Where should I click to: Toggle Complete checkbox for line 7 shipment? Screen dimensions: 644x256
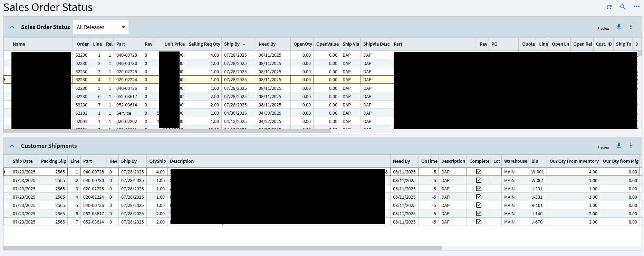coord(479,222)
